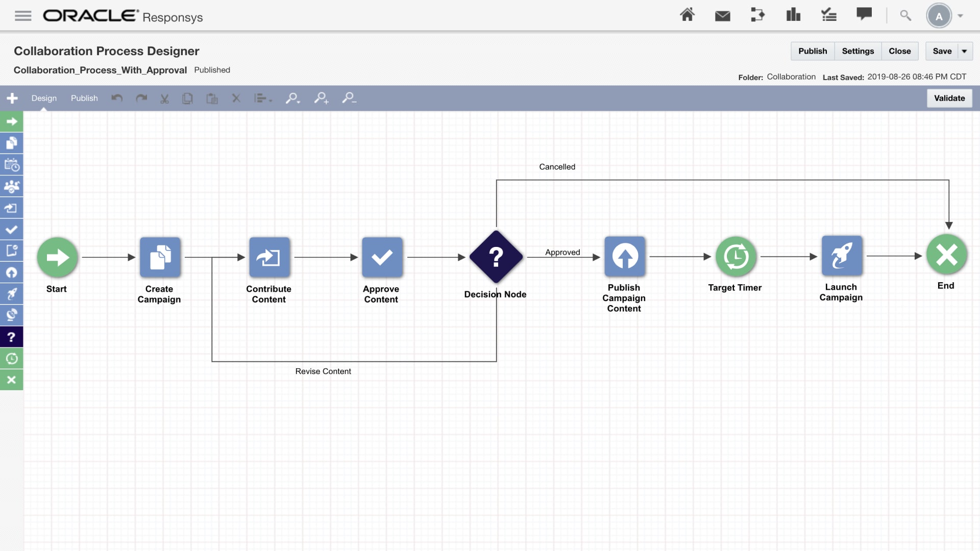This screenshot has height=551, width=980.
Task: Open the zoom in magnifier tool
Action: pyautogui.click(x=321, y=98)
